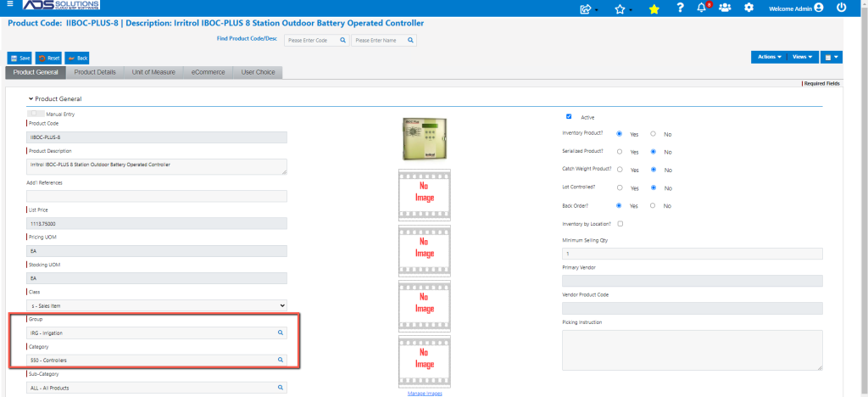Toggle the Manual Entry checkbox

click(x=34, y=114)
